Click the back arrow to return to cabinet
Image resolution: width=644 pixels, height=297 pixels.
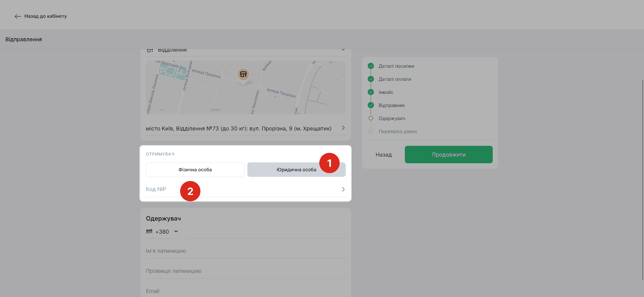tap(18, 16)
